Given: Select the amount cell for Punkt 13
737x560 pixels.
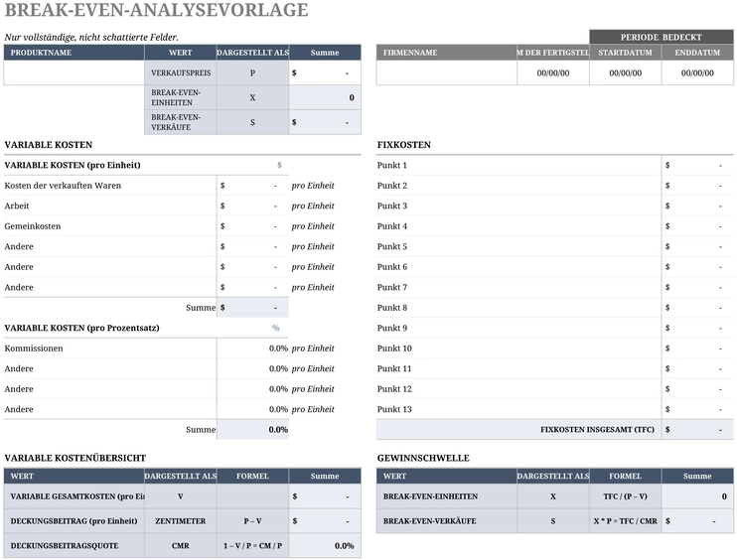Looking at the screenshot, I should pyautogui.click(x=697, y=409).
